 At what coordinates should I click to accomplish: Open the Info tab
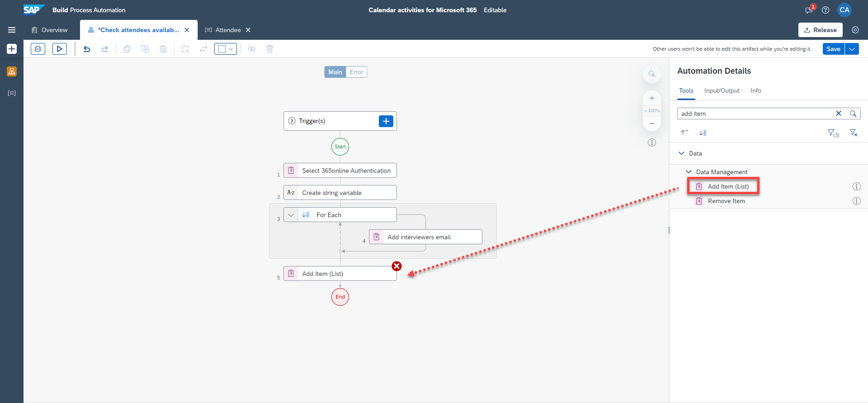coord(756,90)
